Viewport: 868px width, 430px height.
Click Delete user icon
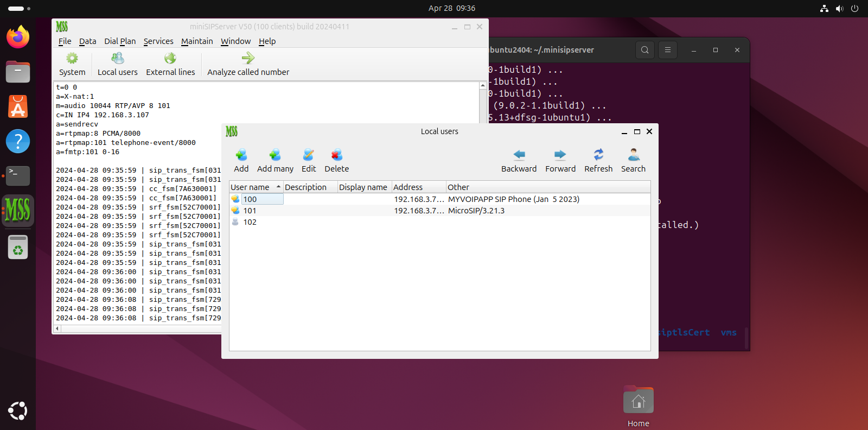tap(336, 161)
